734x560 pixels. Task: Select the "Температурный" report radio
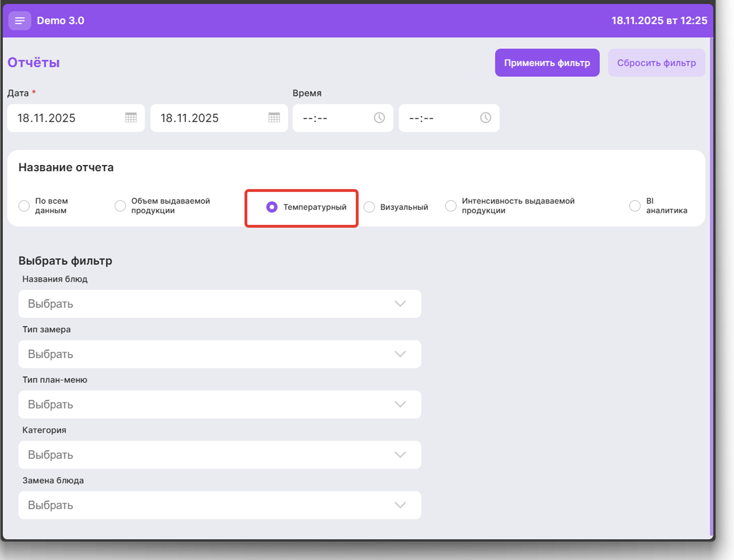(x=272, y=207)
